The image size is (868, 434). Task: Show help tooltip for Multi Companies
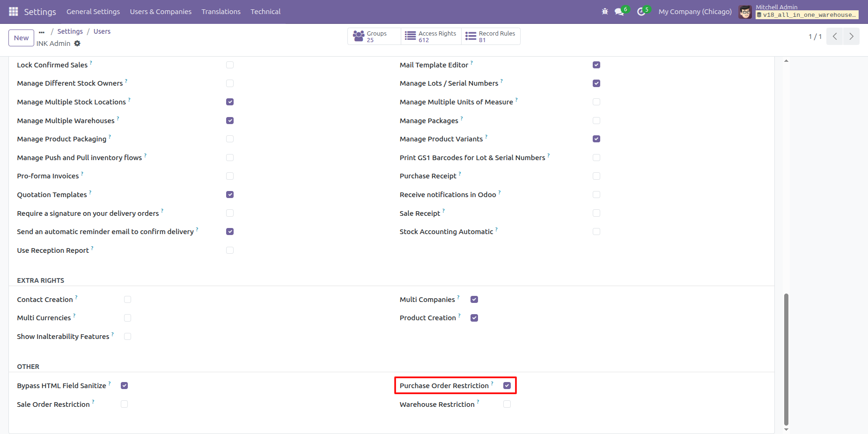[458, 297]
